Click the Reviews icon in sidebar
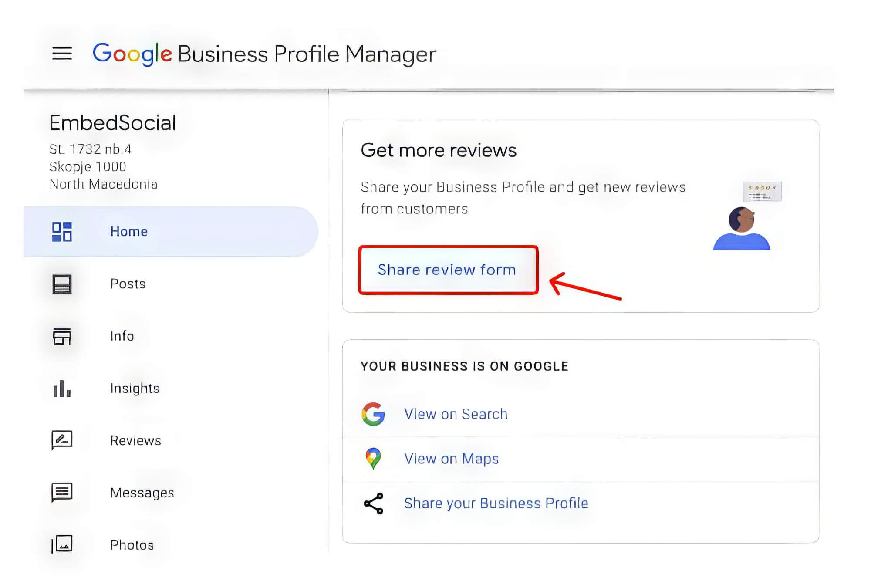 pyautogui.click(x=62, y=440)
